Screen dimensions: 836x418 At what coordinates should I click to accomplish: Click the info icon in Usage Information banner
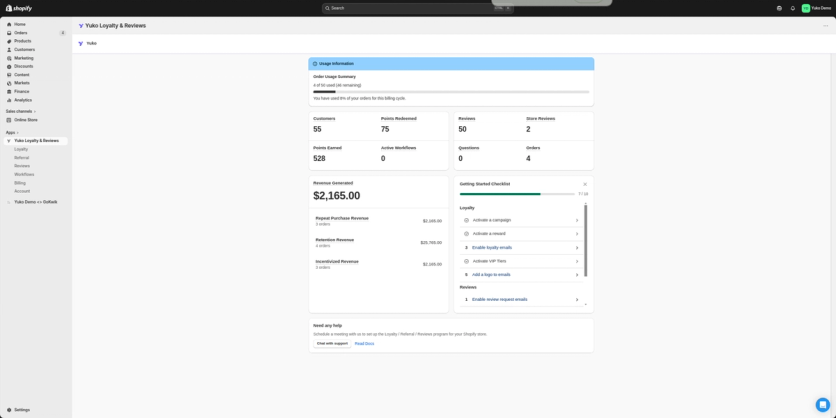pos(315,63)
